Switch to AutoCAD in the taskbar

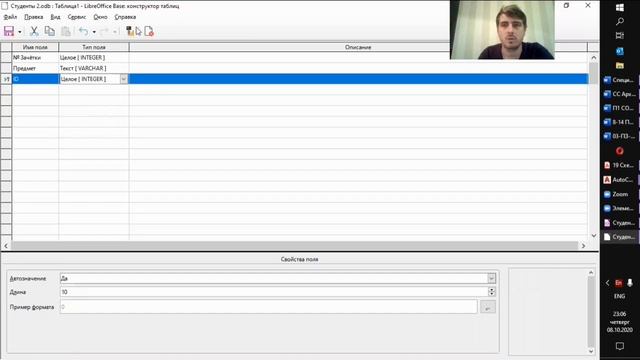(620, 180)
